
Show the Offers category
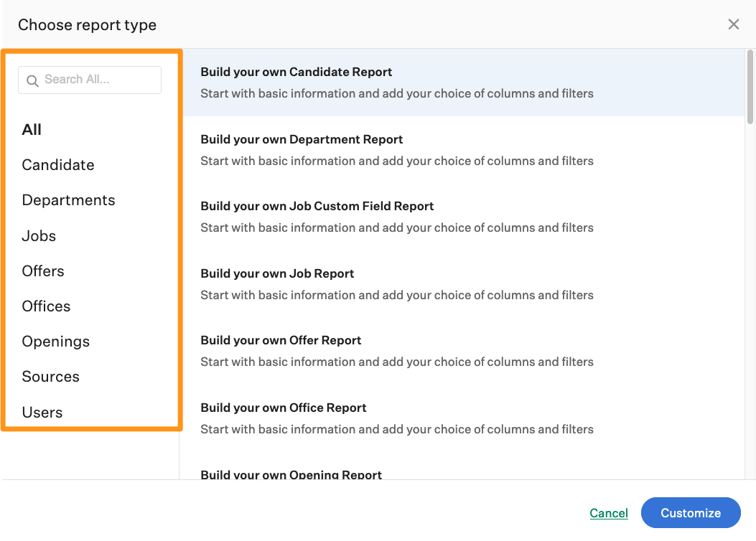coord(43,270)
